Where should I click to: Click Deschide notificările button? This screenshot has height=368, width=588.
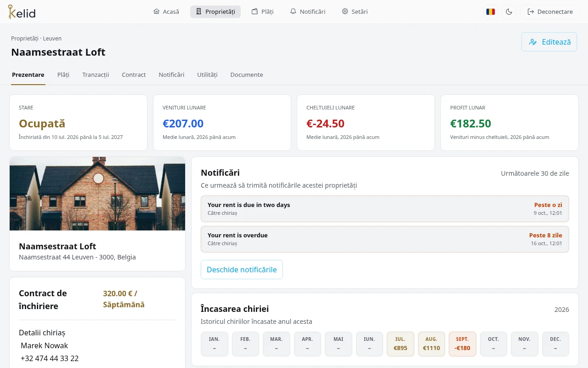click(x=242, y=270)
